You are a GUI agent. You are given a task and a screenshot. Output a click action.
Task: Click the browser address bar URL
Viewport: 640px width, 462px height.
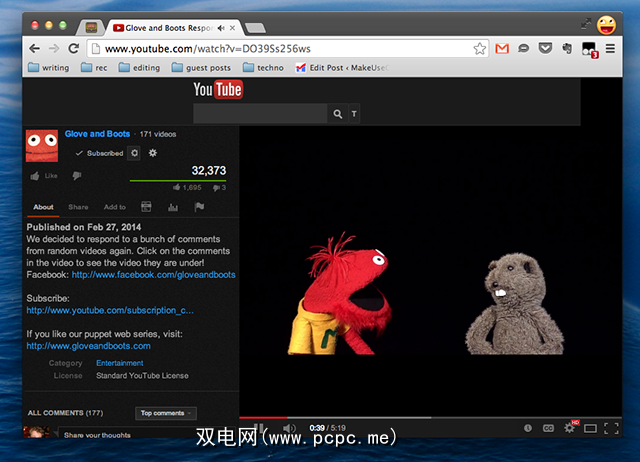click(x=208, y=49)
